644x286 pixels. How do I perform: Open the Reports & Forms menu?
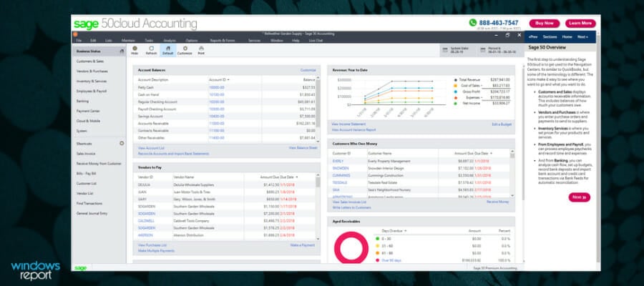[223, 40]
